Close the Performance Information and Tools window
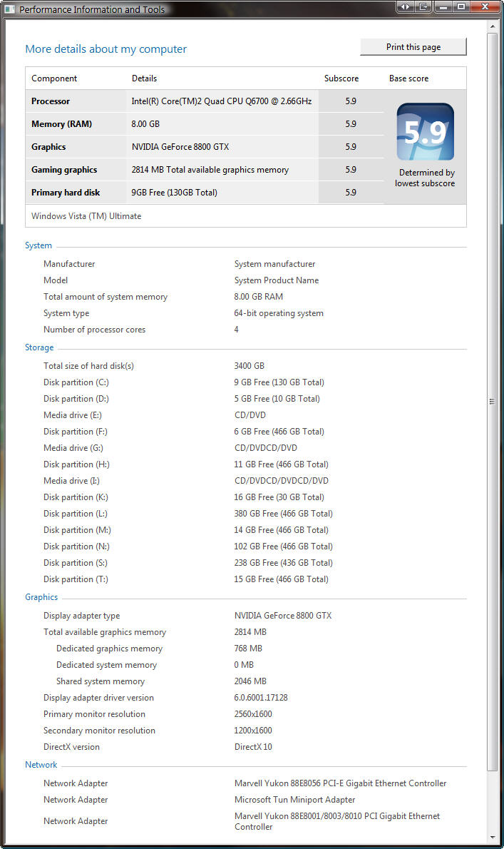The width and height of the screenshot is (504, 849). pyautogui.click(x=485, y=6)
